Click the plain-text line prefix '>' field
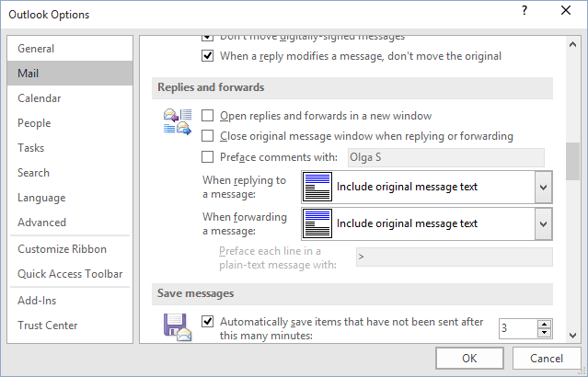Screen dimensions: 588x377 (x=455, y=257)
